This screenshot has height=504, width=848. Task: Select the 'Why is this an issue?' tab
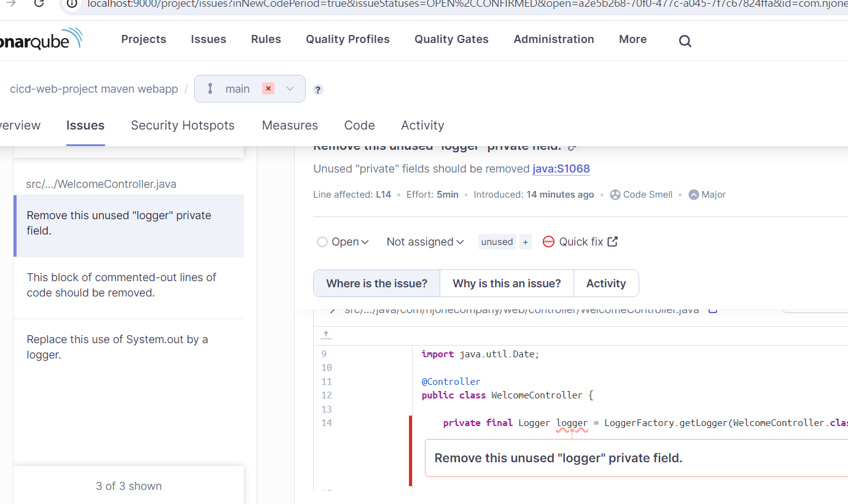point(507,284)
